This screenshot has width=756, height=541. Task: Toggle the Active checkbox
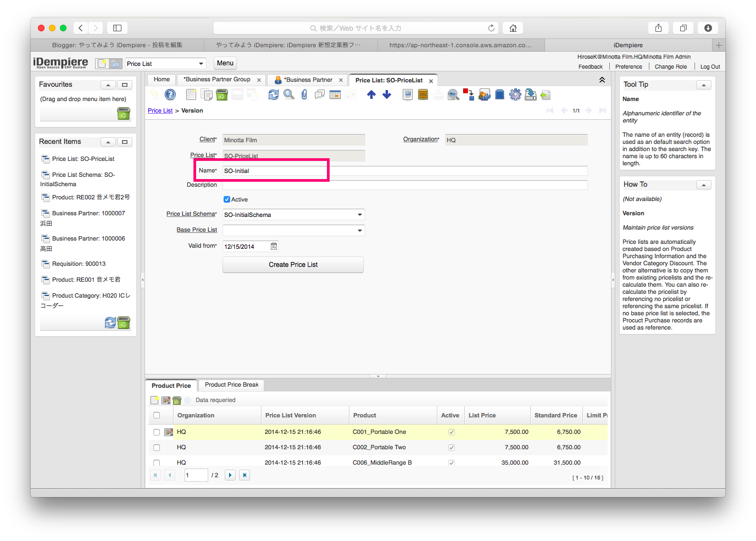tap(227, 199)
